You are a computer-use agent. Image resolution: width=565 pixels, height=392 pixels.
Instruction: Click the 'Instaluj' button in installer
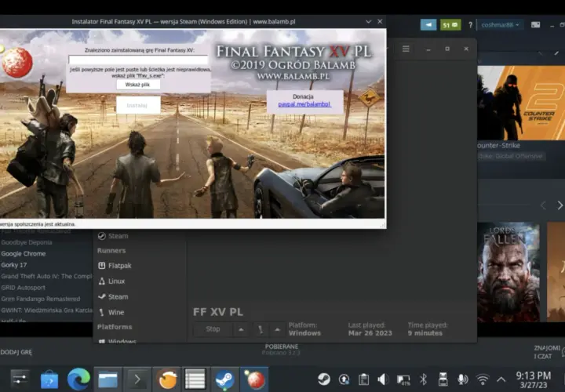point(138,105)
